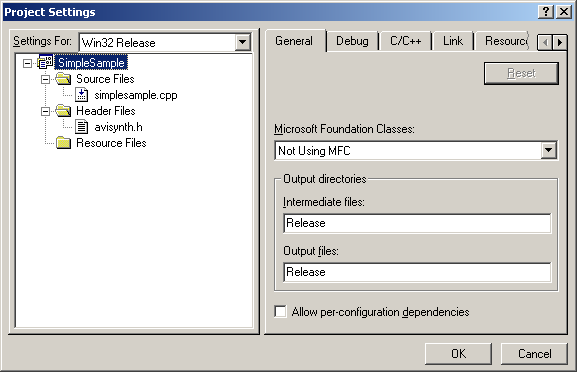
Task: Switch to the Debug tab
Action: point(352,41)
